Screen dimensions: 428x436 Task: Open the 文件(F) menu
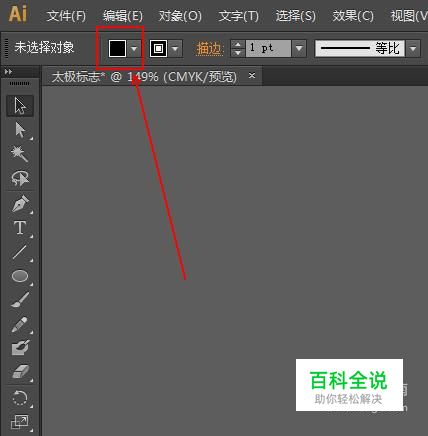[66, 16]
